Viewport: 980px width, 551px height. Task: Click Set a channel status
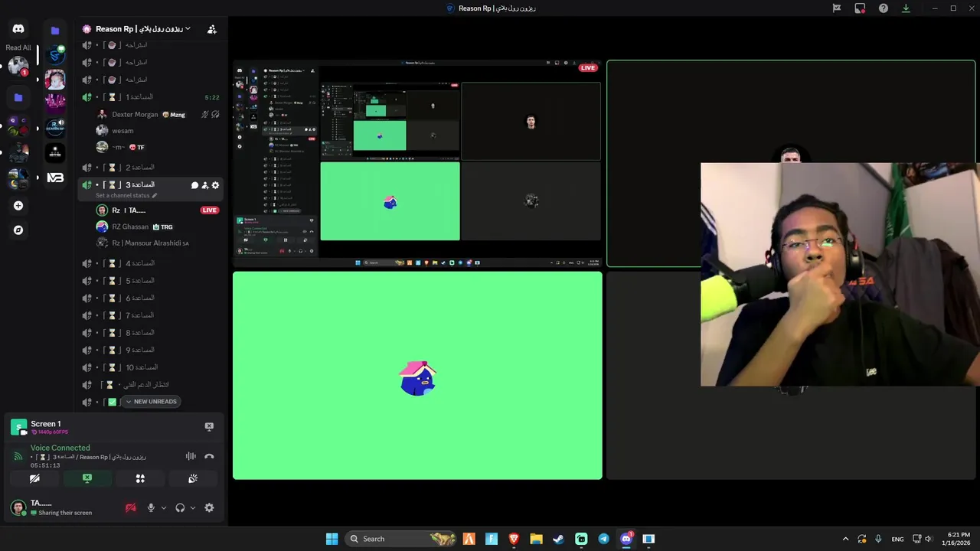tap(126, 196)
